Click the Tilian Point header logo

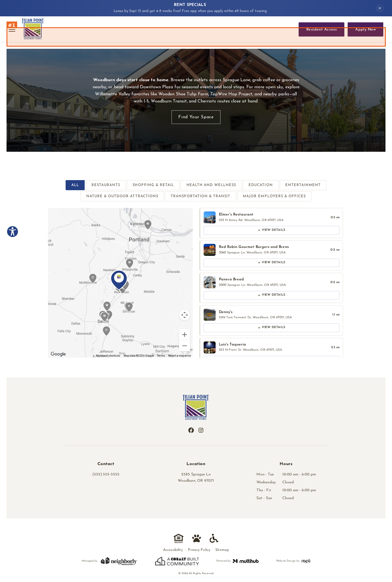[x=33, y=29]
